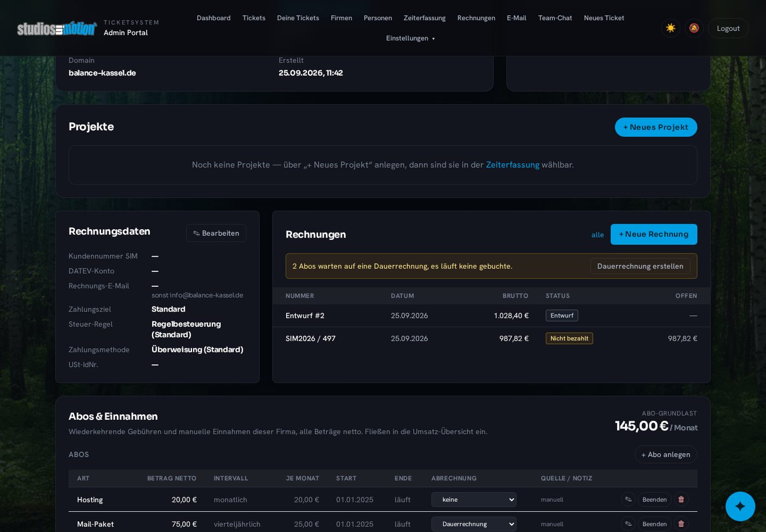Click edit pencil icon in Hosting row

(x=628, y=499)
